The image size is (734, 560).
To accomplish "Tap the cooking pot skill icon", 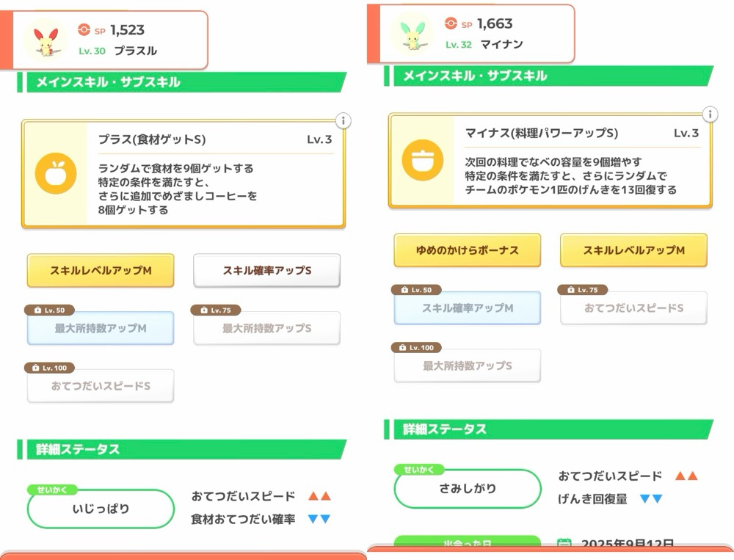I will pos(423,160).
